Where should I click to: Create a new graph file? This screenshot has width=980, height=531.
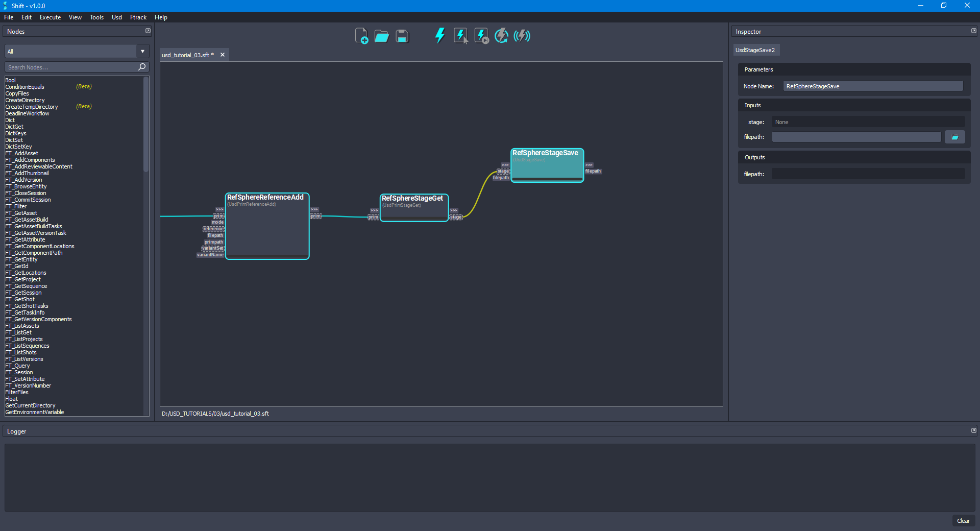361,36
